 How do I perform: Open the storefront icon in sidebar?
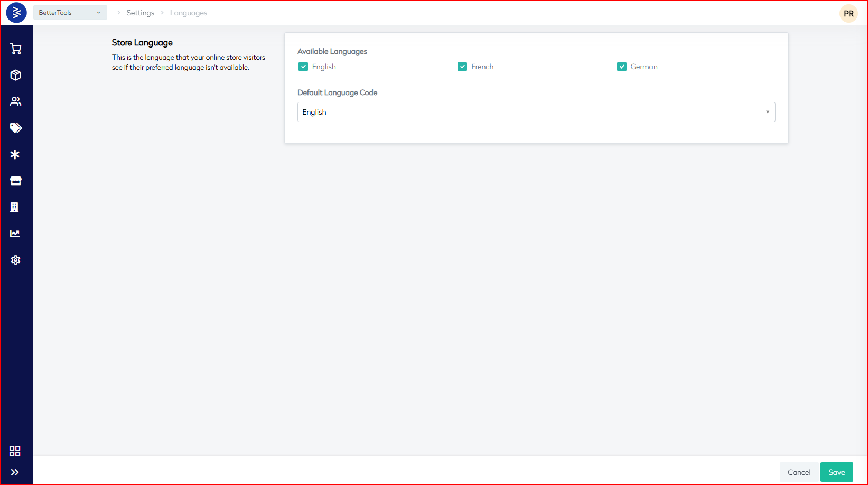coord(16,181)
